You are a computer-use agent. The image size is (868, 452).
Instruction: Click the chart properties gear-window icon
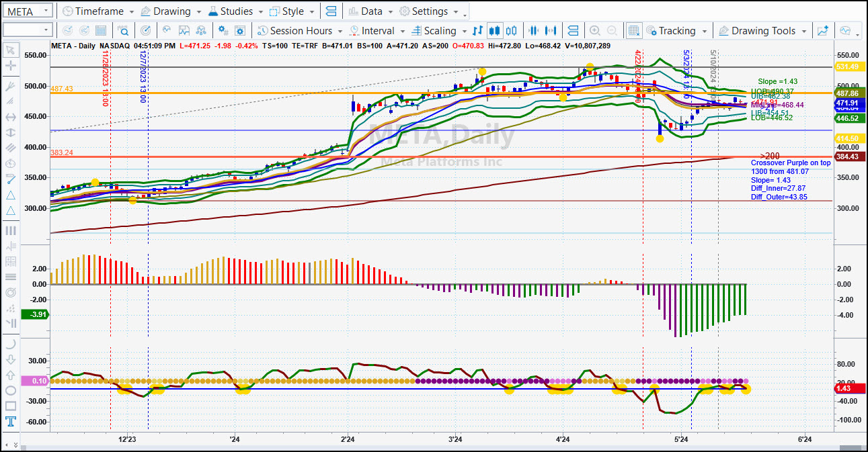click(239, 30)
